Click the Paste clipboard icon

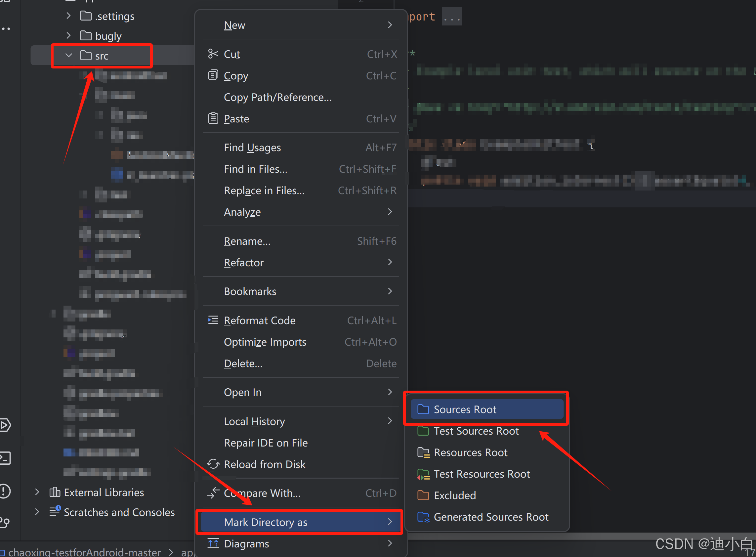point(213,118)
